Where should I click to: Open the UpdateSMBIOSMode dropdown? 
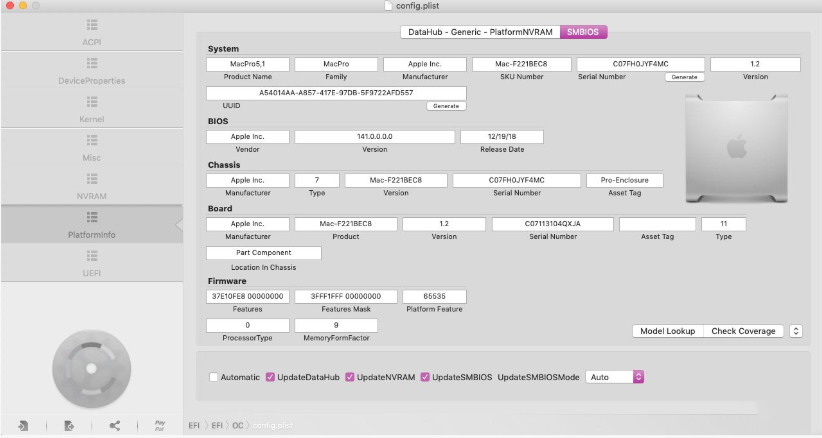coord(614,377)
